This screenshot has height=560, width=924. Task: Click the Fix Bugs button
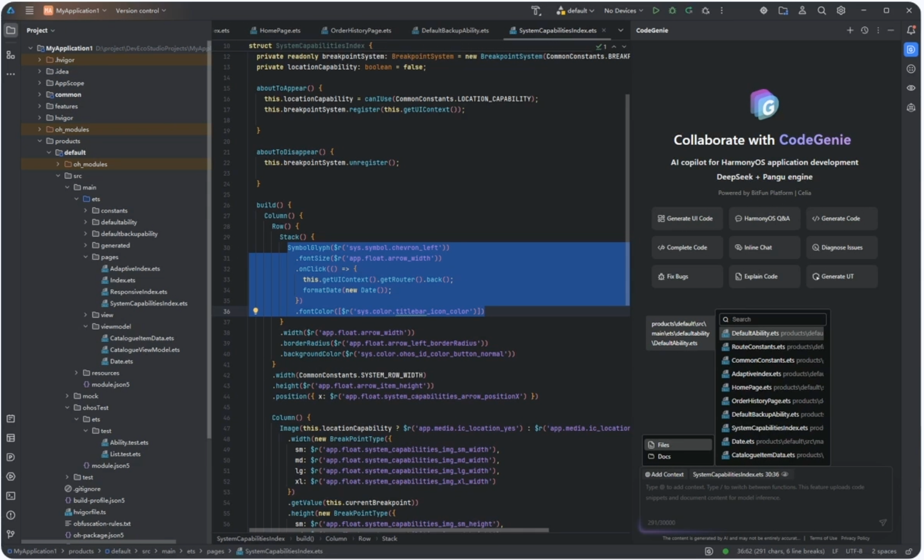[686, 277]
